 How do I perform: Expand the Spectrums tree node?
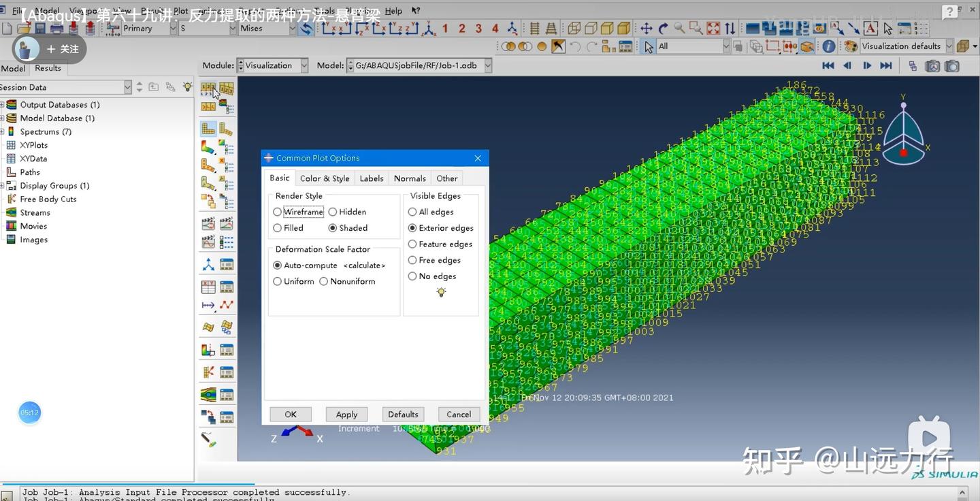(x=2, y=131)
